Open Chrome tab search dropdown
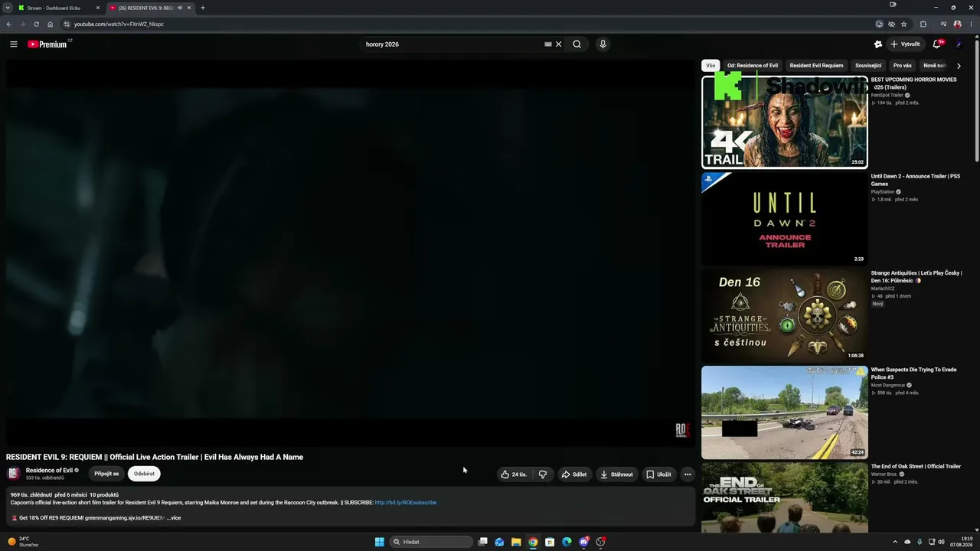980x551 pixels. (x=8, y=8)
